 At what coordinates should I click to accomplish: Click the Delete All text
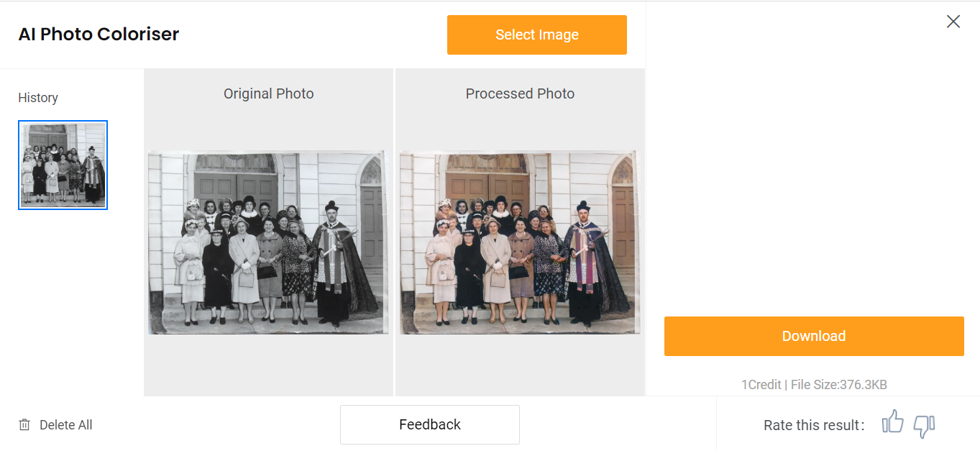pyautogui.click(x=66, y=425)
